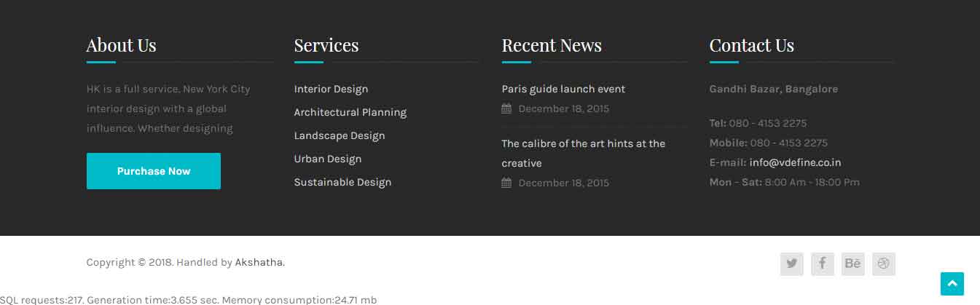Open the calibre of the art news article
The image size is (980, 305).
pos(583,144)
